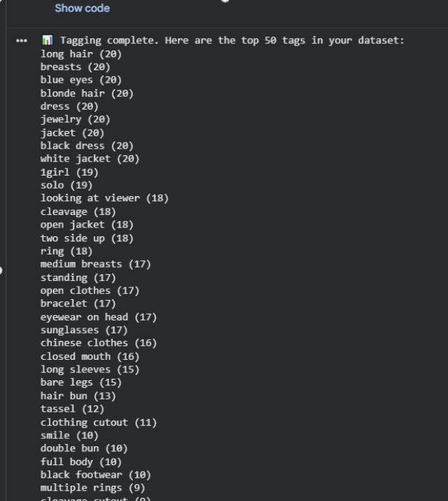This screenshot has width=448, height=501.
Task: Click the 'clothing cutout (11)' tag
Action: coord(98,422)
